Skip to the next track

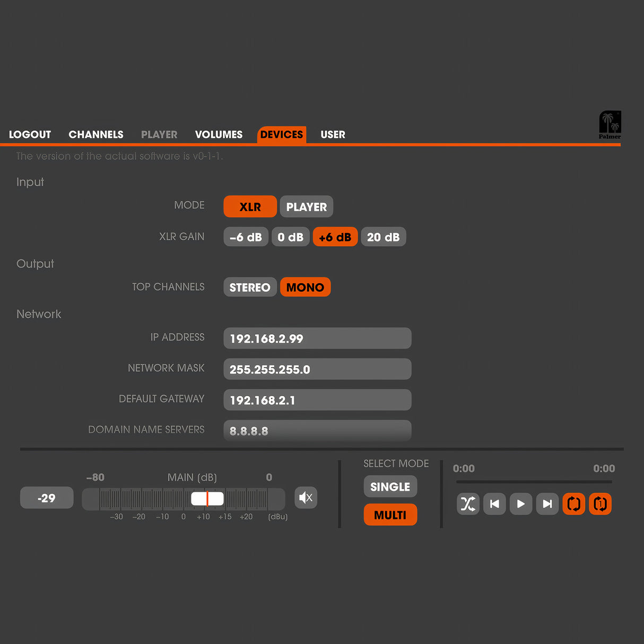pyautogui.click(x=547, y=503)
